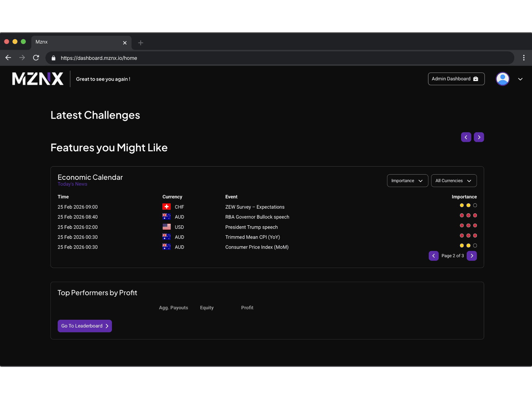Go back in browser history
The image size is (532, 399).
[x=8, y=58]
